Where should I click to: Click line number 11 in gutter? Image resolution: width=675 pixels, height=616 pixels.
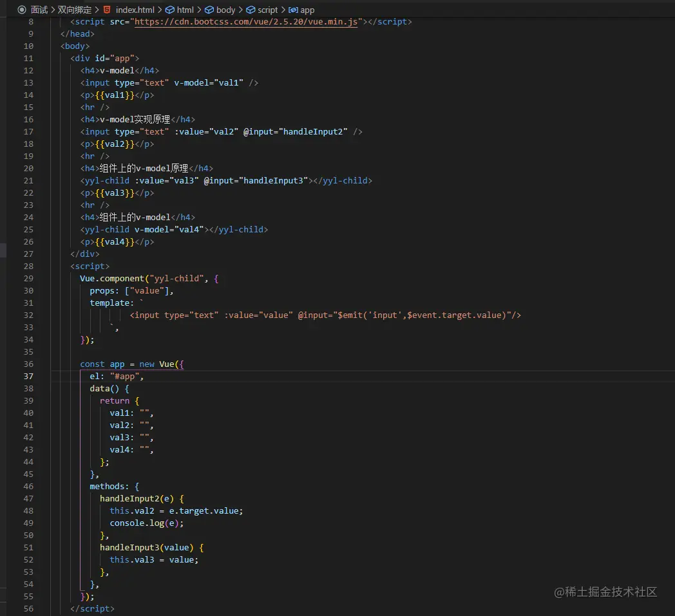[28, 58]
